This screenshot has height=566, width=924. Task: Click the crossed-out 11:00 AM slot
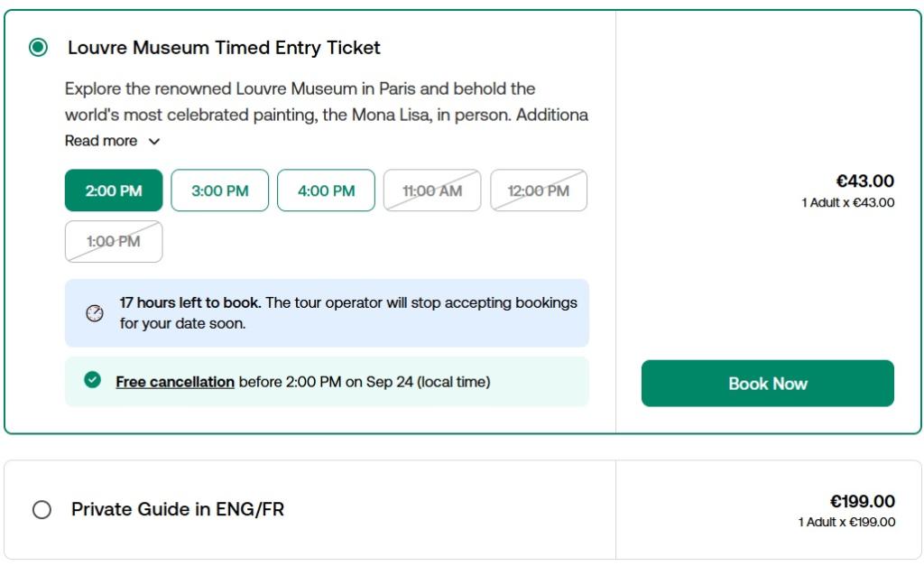432,190
